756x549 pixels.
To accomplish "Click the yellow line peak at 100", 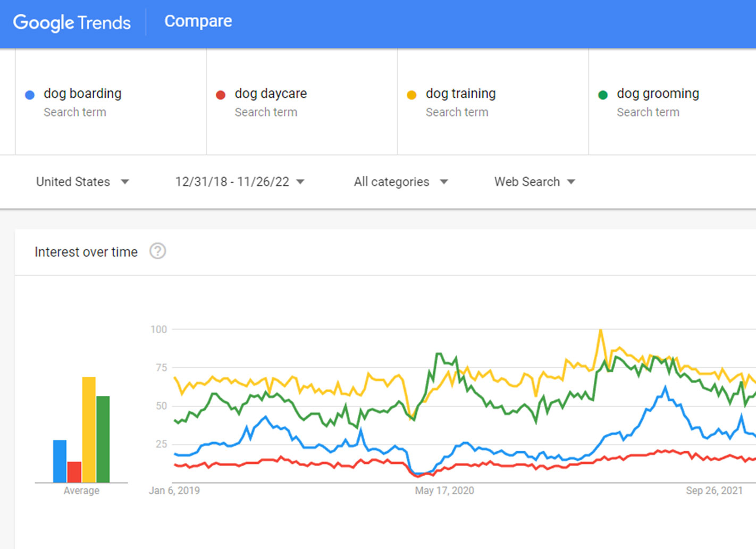I will point(601,331).
